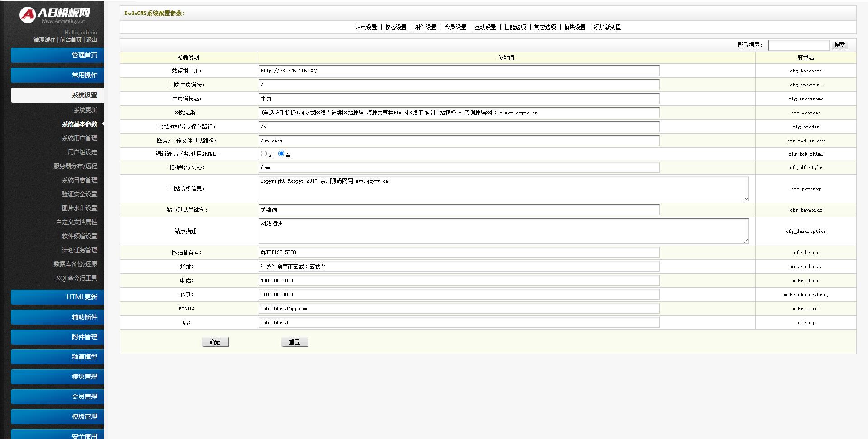Focus the 网站名称 input field

pyautogui.click(x=459, y=113)
